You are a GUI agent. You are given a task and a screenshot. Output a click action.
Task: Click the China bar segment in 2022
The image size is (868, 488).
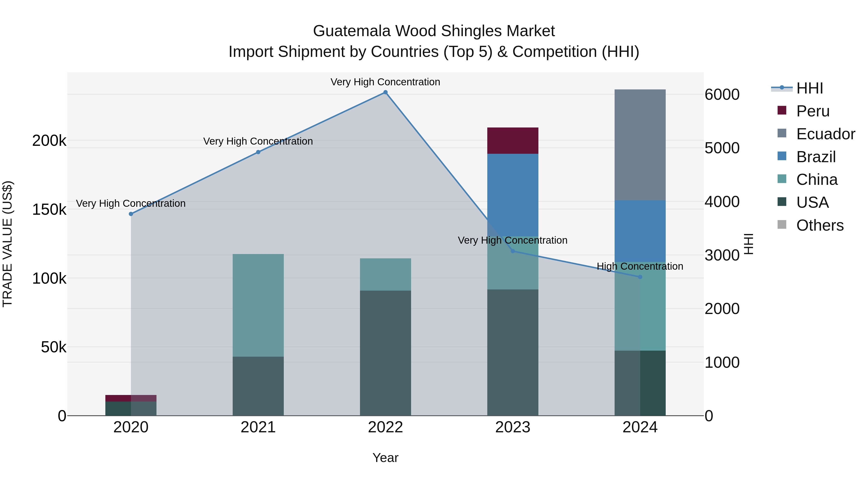[386, 274]
